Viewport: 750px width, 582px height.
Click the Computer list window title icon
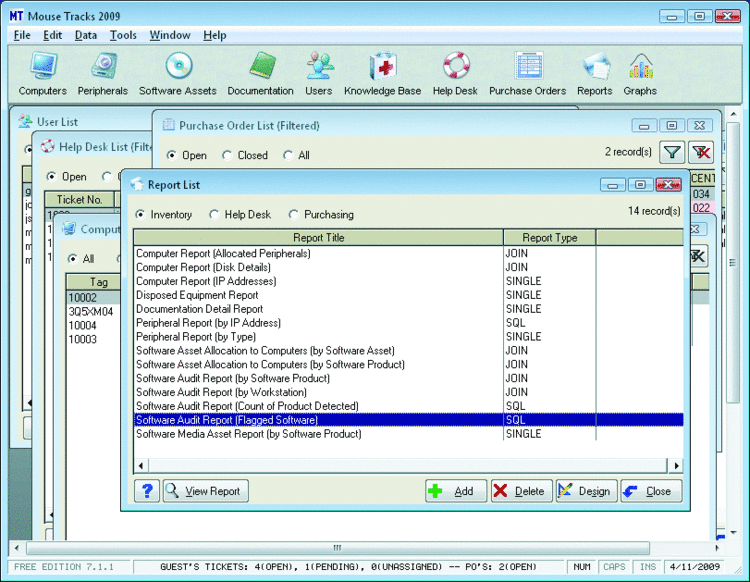click(69, 229)
